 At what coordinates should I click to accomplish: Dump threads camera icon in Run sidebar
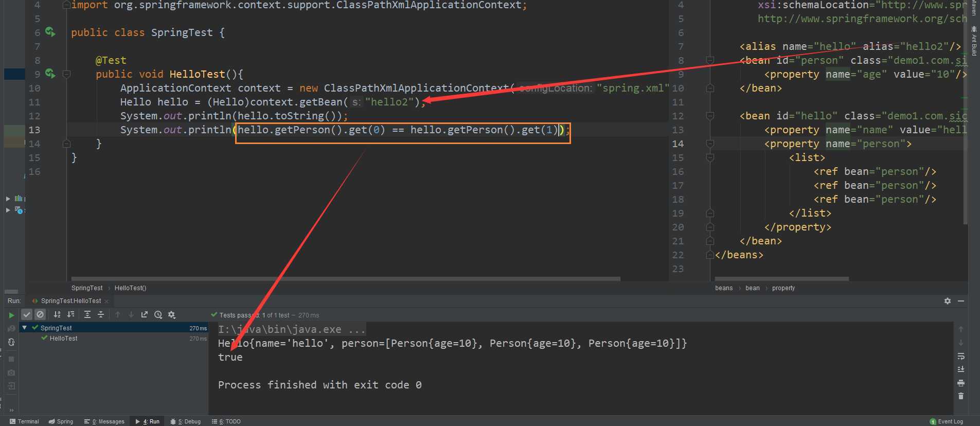pos(11,372)
